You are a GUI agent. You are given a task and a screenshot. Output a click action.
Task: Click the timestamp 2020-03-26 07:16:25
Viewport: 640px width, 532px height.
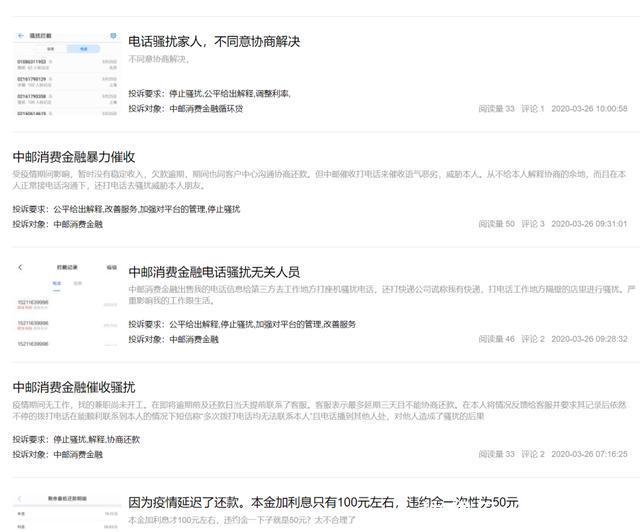pos(589,454)
